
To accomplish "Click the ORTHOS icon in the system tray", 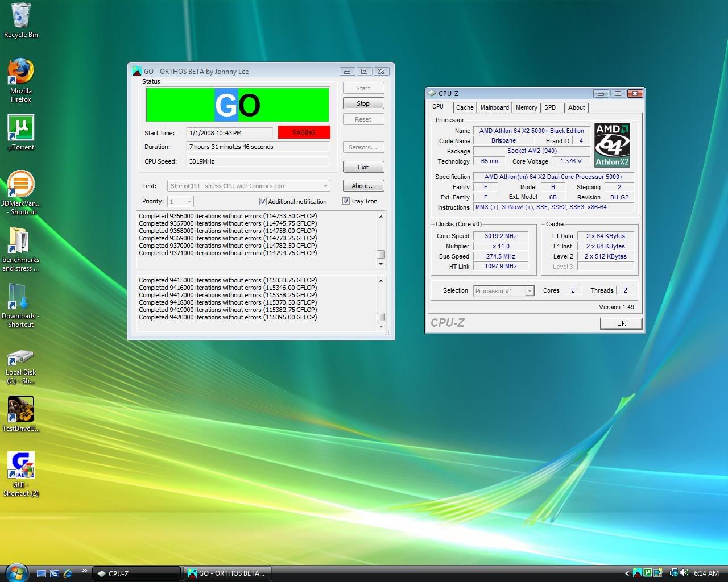I will pos(639,573).
